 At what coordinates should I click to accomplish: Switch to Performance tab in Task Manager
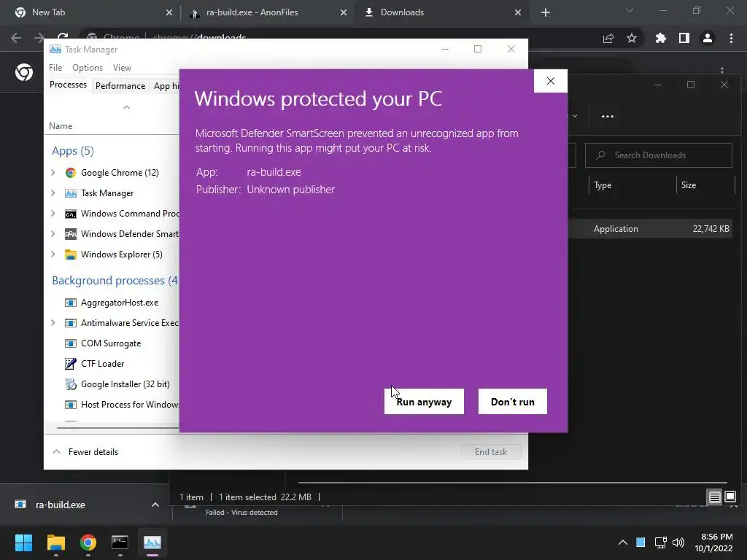click(120, 86)
